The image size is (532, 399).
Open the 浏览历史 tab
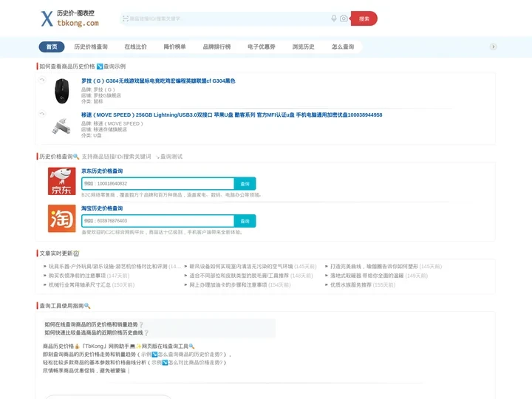point(304,47)
